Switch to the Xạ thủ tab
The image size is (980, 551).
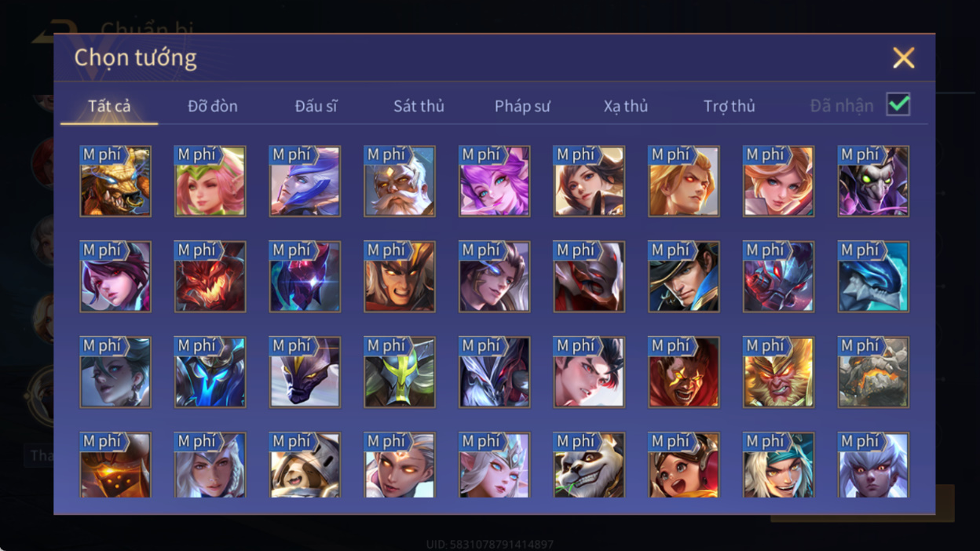tap(626, 106)
